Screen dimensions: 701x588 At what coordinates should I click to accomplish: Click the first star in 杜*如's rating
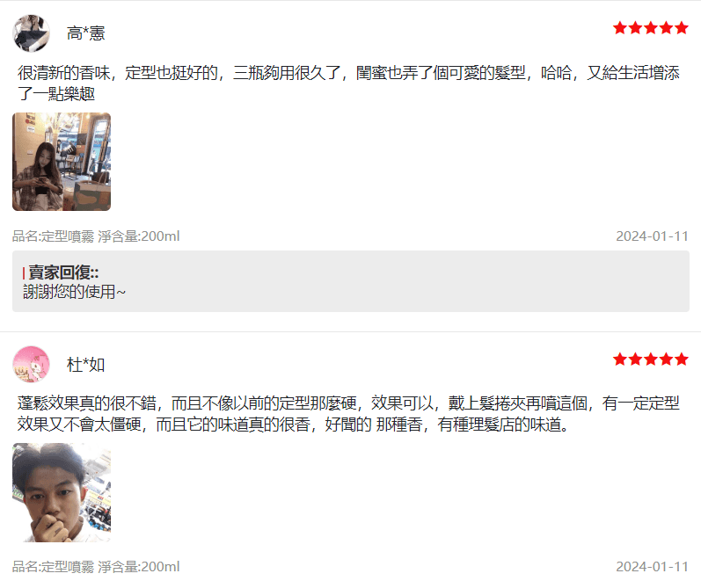[620, 359]
